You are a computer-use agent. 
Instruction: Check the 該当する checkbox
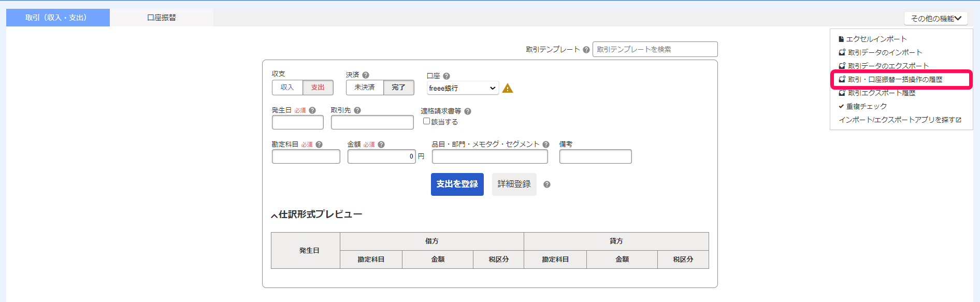click(426, 121)
